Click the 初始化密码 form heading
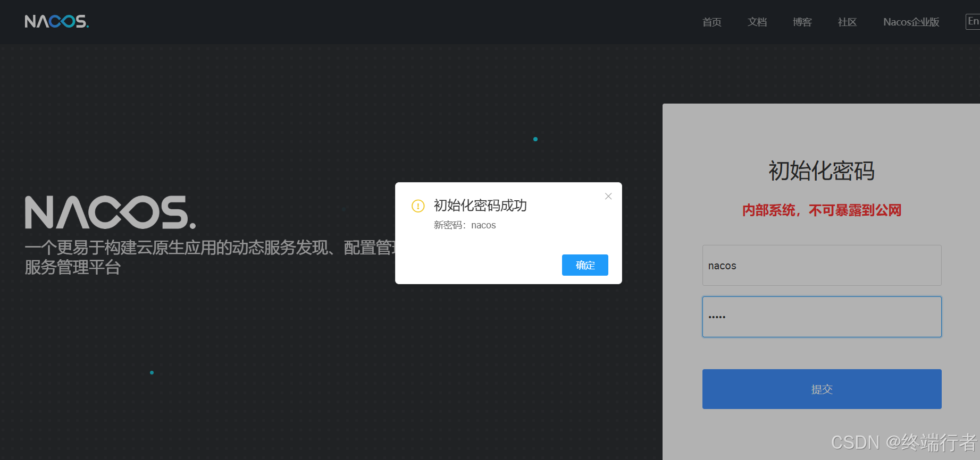The image size is (980, 460). 822,171
